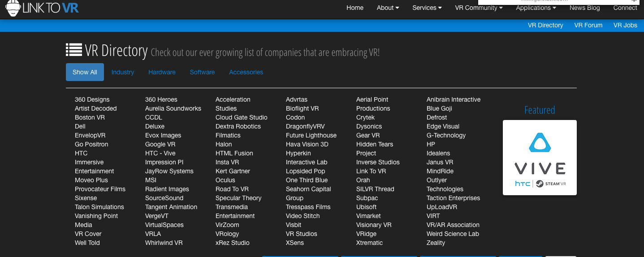Image resolution: width=644 pixels, height=257 pixels.
Task: Filter directory by Accessories
Action: [246, 72]
